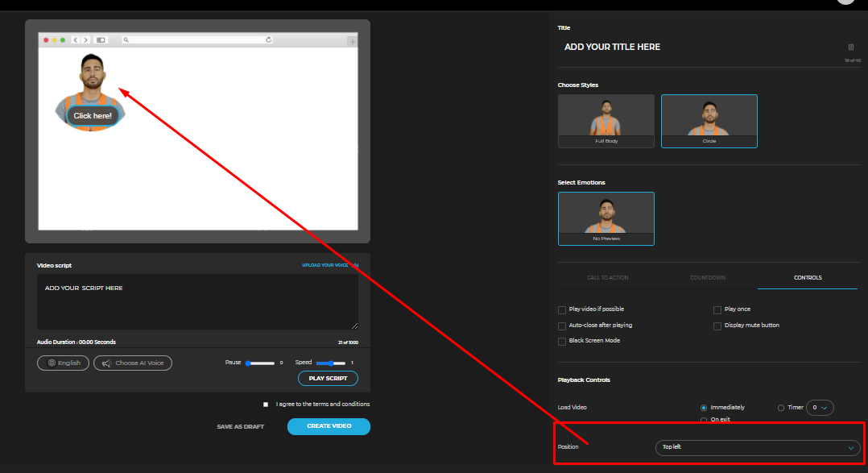The image size is (868, 473).
Task: Click the address bar in preview browser
Action: point(197,39)
